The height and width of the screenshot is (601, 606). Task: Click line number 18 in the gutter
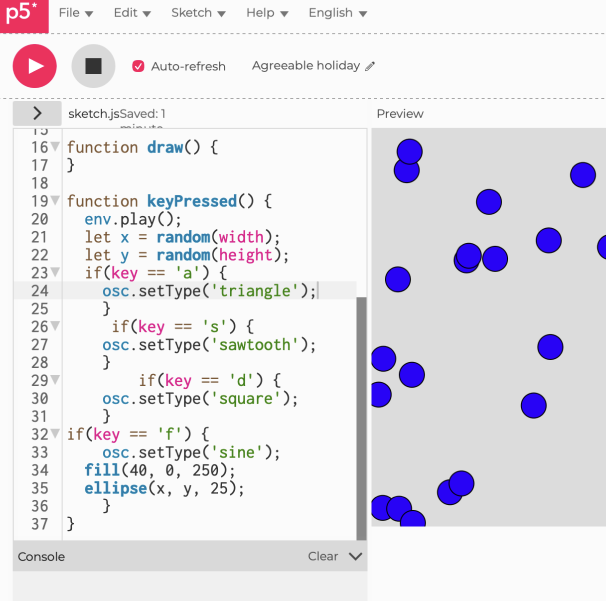coord(40,183)
